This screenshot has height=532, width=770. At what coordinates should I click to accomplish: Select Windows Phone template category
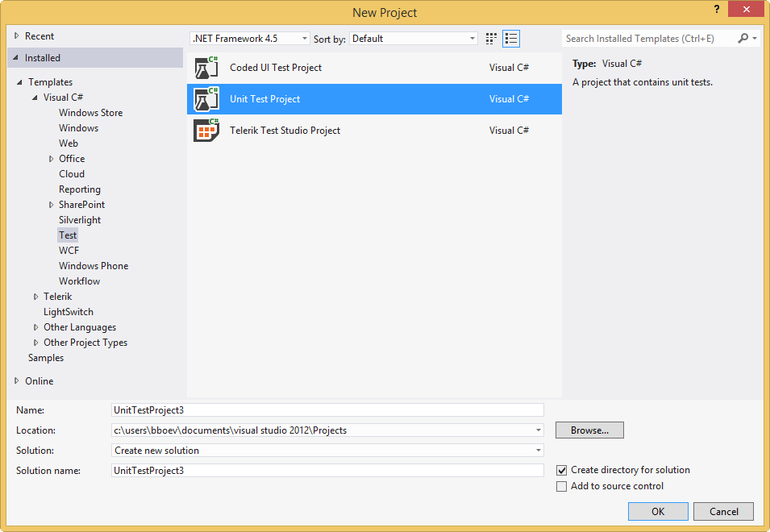point(94,266)
